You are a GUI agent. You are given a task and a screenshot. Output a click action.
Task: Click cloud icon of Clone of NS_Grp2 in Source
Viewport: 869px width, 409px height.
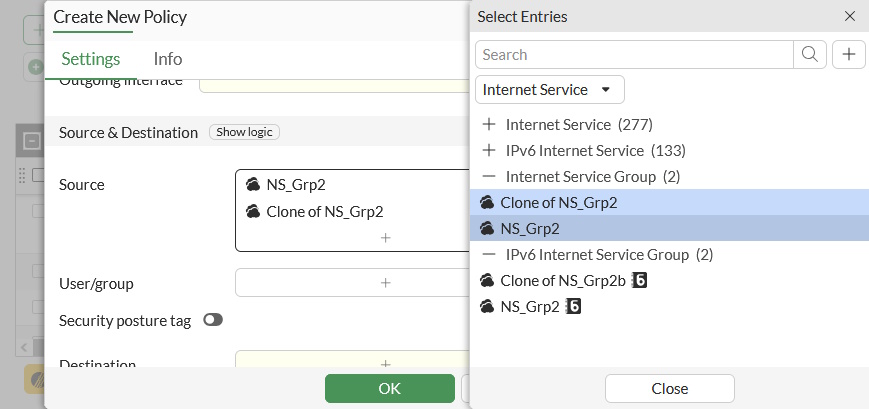[253, 211]
